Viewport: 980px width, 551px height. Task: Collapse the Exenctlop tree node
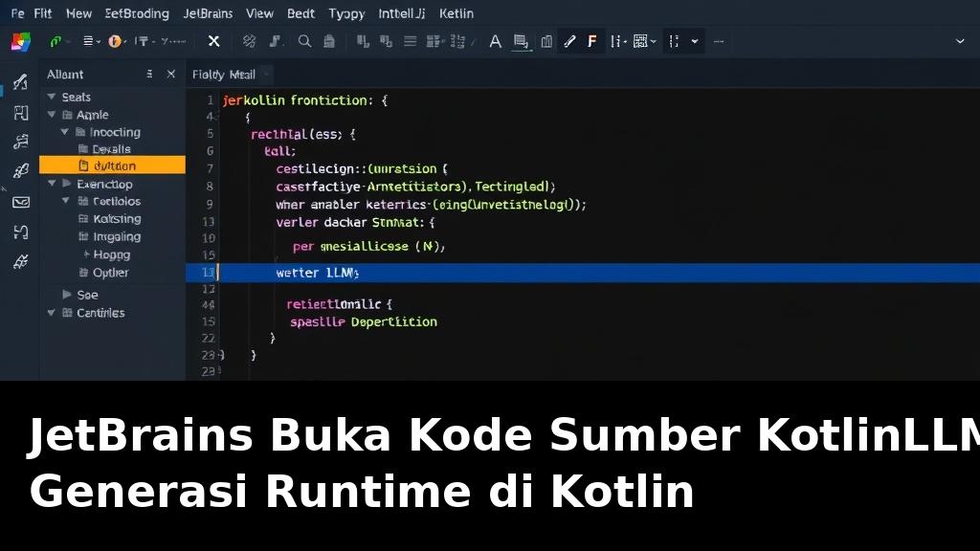pos(52,184)
